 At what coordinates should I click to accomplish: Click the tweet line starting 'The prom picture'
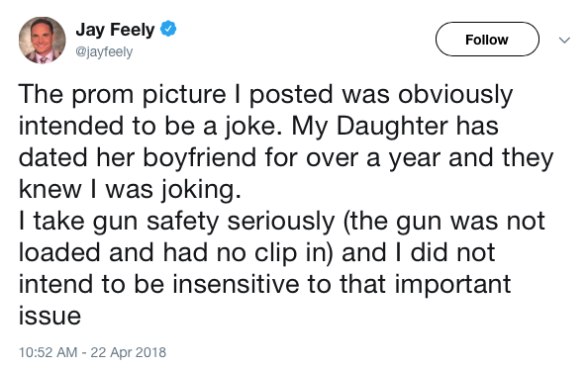click(x=265, y=94)
